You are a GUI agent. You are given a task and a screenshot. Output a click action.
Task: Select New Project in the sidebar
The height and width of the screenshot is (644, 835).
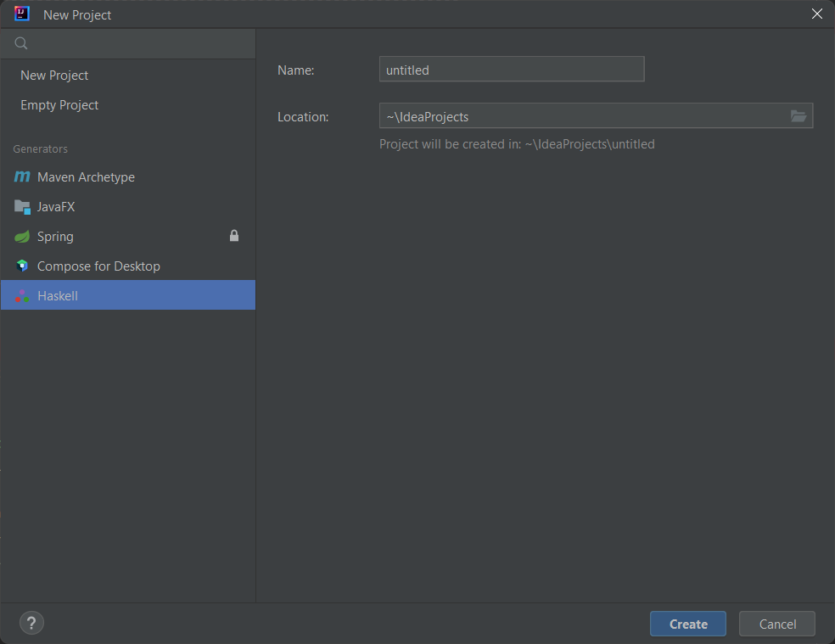click(128, 76)
